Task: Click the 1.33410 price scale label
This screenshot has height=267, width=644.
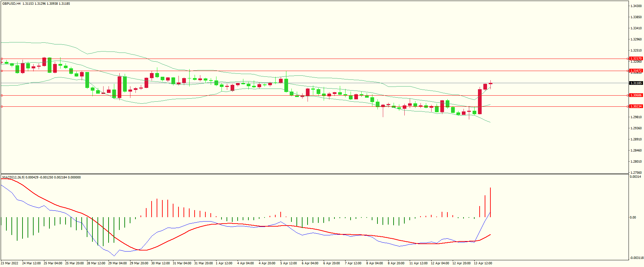Action: [x=636, y=28]
